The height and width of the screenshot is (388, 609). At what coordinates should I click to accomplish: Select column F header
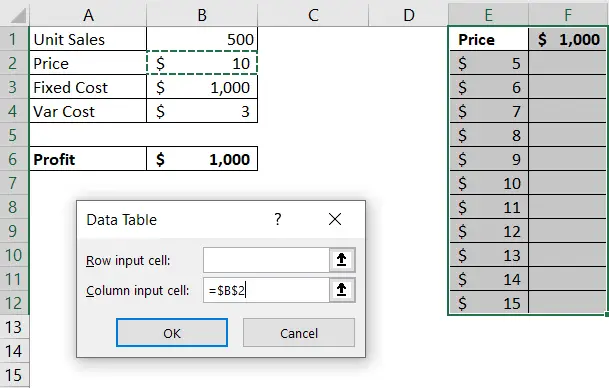(x=568, y=15)
